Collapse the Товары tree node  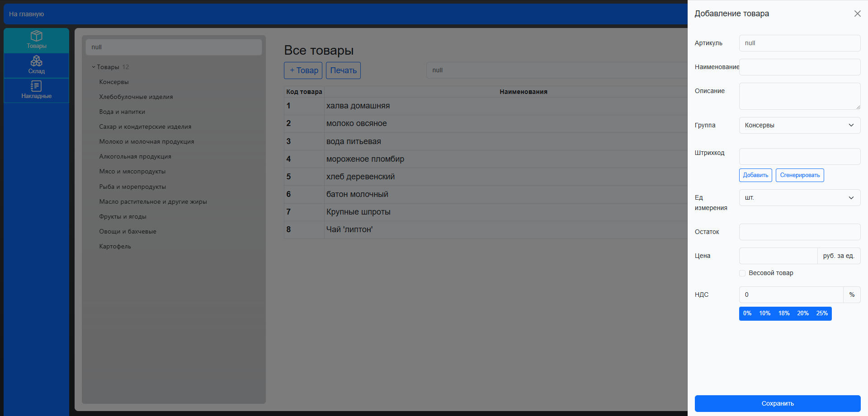coord(94,67)
